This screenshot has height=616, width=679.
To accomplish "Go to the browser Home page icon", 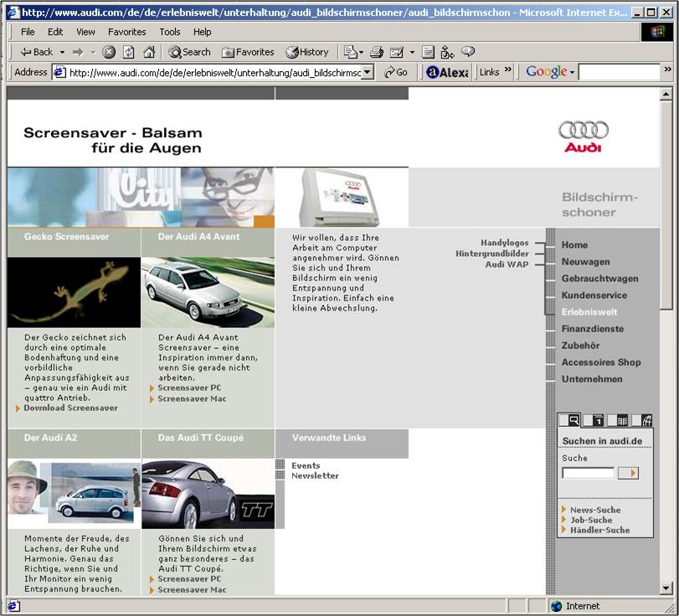I will pyautogui.click(x=149, y=52).
